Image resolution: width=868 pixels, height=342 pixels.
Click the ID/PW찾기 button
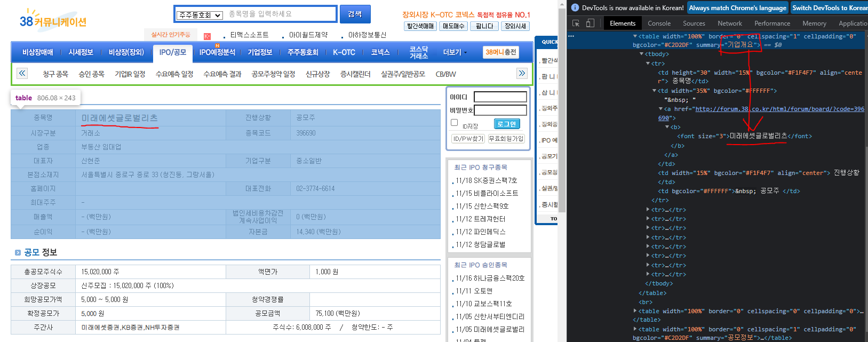468,139
